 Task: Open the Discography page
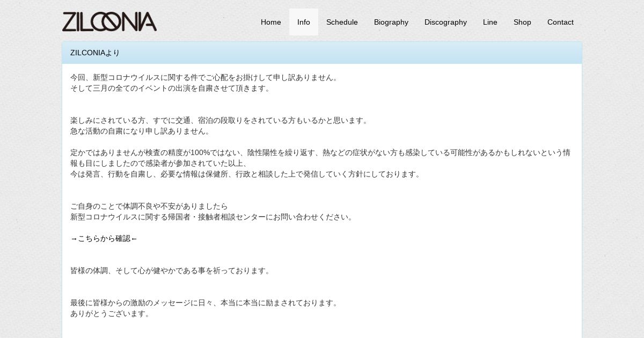[x=445, y=22]
